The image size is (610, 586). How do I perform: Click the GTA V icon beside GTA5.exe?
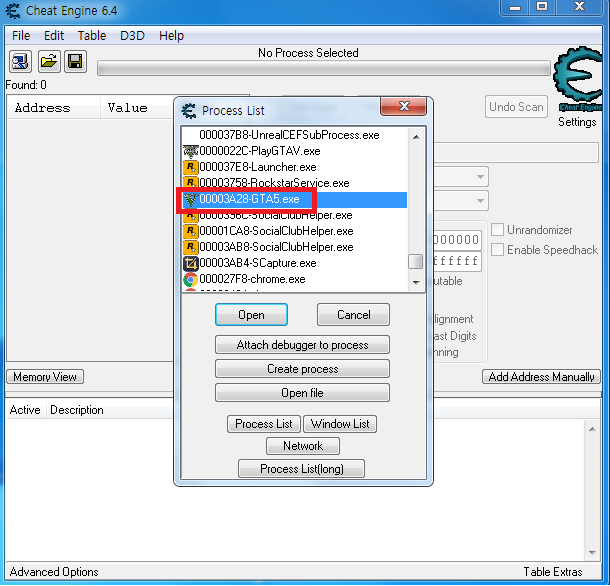point(191,199)
